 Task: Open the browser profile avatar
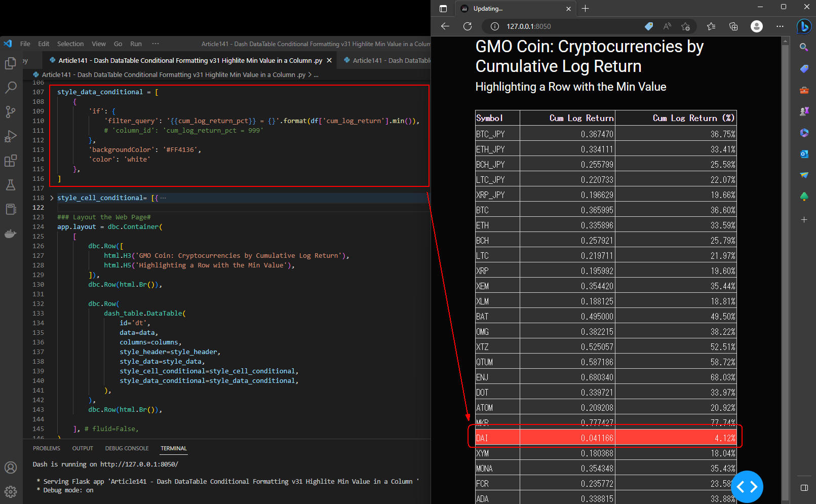pos(757,26)
